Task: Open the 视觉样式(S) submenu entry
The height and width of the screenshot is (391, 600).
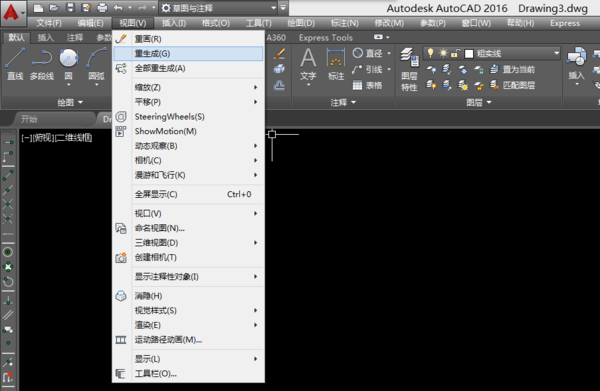Action: click(x=188, y=310)
